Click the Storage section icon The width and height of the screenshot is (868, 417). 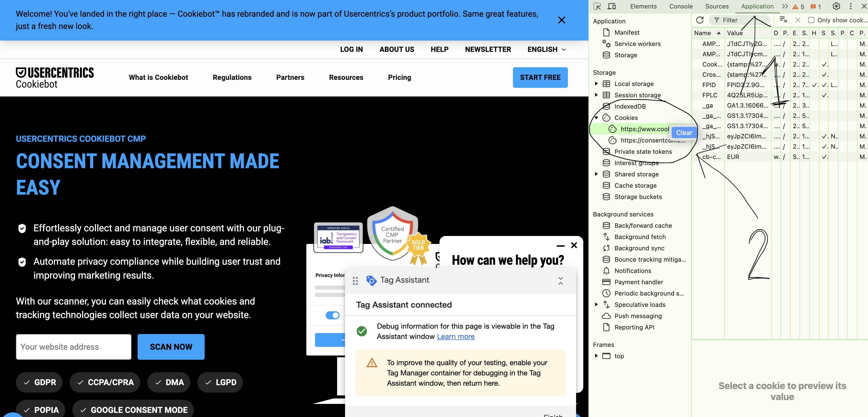607,55
